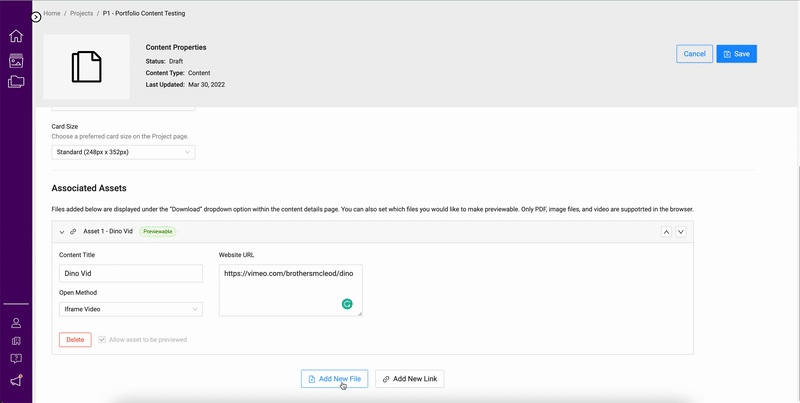Image resolution: width=800 pixels, height=403 pixels.
Task: Open the image gallery sidebar icon
Action: tap(16, 60)
